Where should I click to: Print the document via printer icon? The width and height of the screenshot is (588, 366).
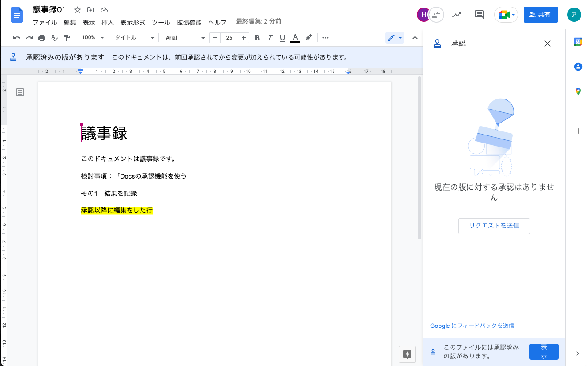(42, 38)
